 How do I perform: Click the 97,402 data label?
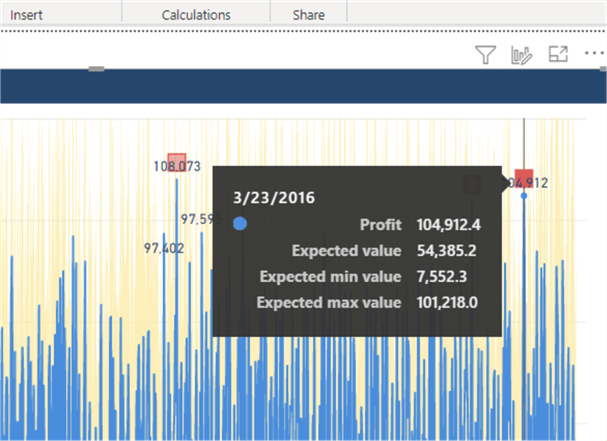164,248
